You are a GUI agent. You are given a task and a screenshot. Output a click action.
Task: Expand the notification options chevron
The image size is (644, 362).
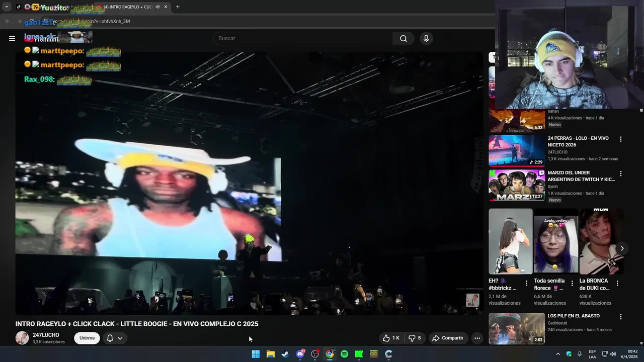click(x=120, y=338)
